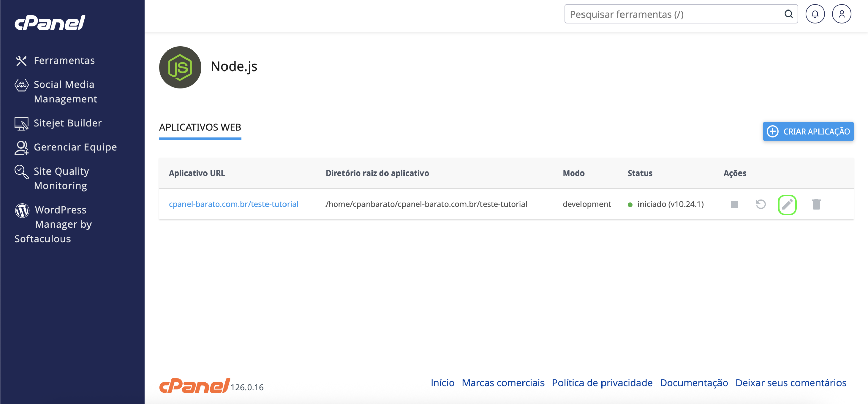Image resolution: width=868 pixels, height=404 pixels.
Task: Click the application root directory path
Action: (426, 204)
